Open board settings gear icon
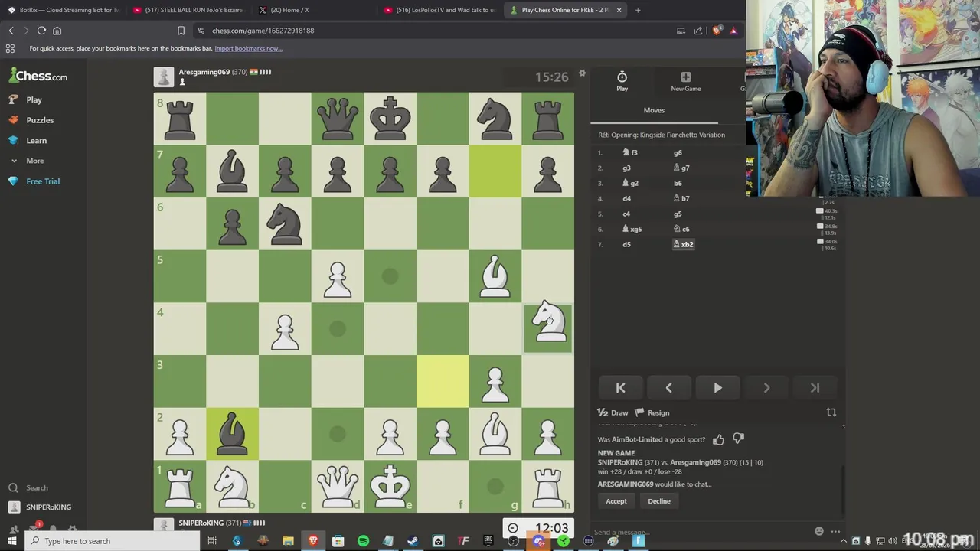980x551 pixels. coord(582,73)
